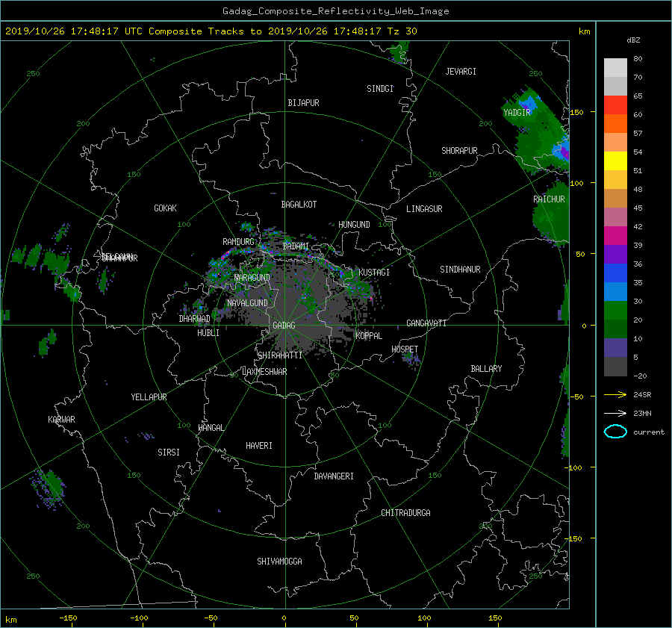The image size is (672, 628).
Task: Click the light gray 70-80 dBZ swatch
Action: 615,67
